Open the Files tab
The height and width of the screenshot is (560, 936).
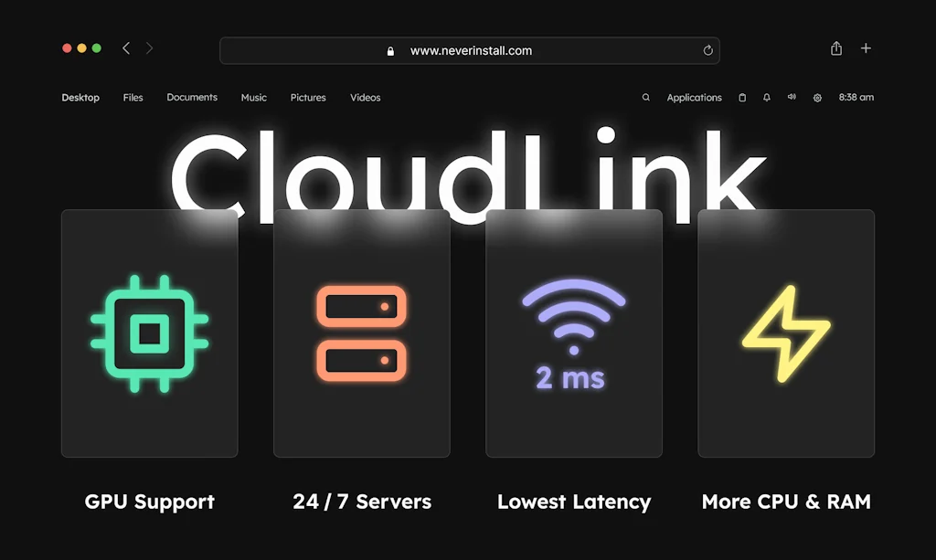point(133,98)
